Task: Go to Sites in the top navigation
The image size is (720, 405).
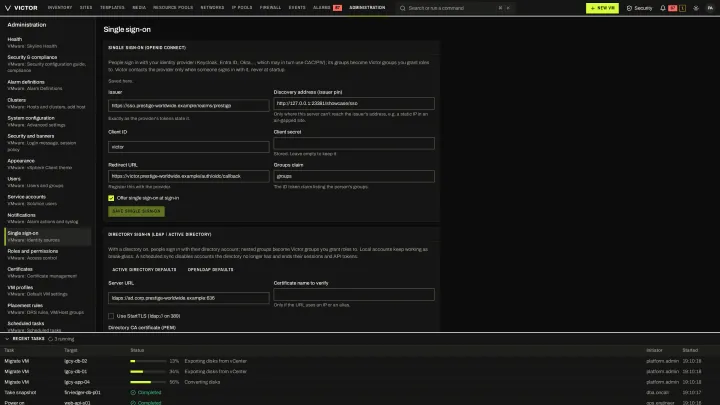Action: coord(86,8)
